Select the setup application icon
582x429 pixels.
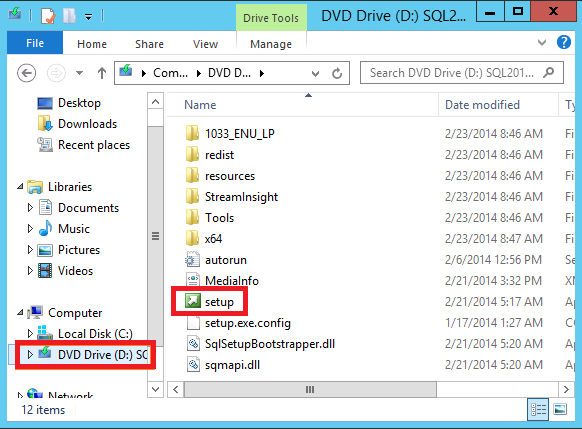(x=193, y=301)
